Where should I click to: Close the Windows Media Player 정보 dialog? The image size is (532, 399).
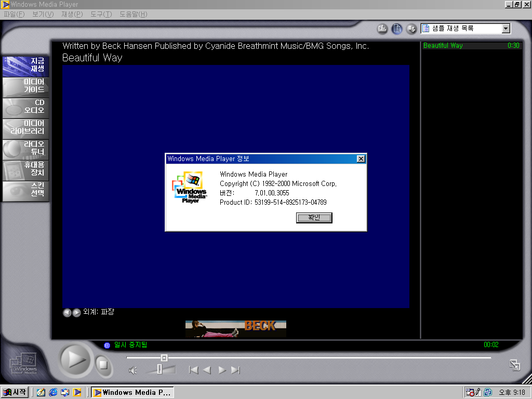(361, 159)
